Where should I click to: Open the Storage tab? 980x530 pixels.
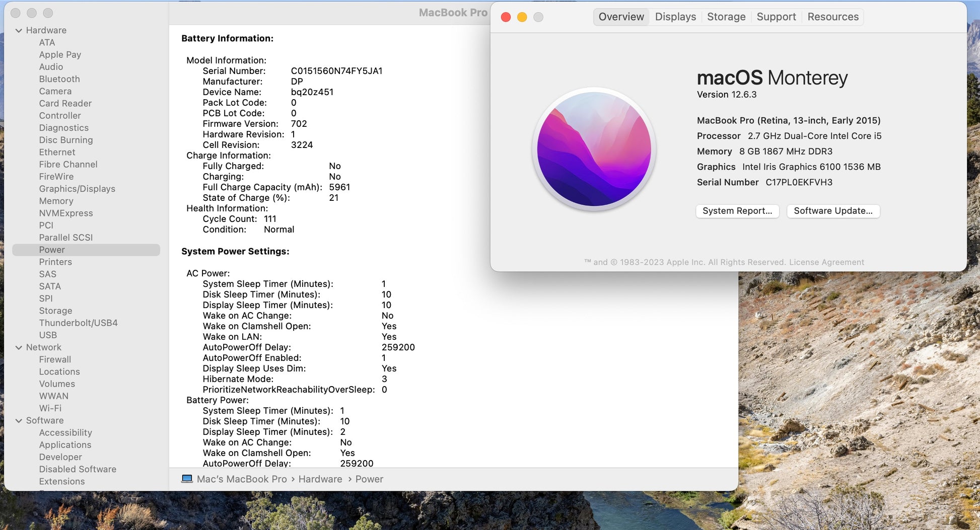click(x=726, y=17)
